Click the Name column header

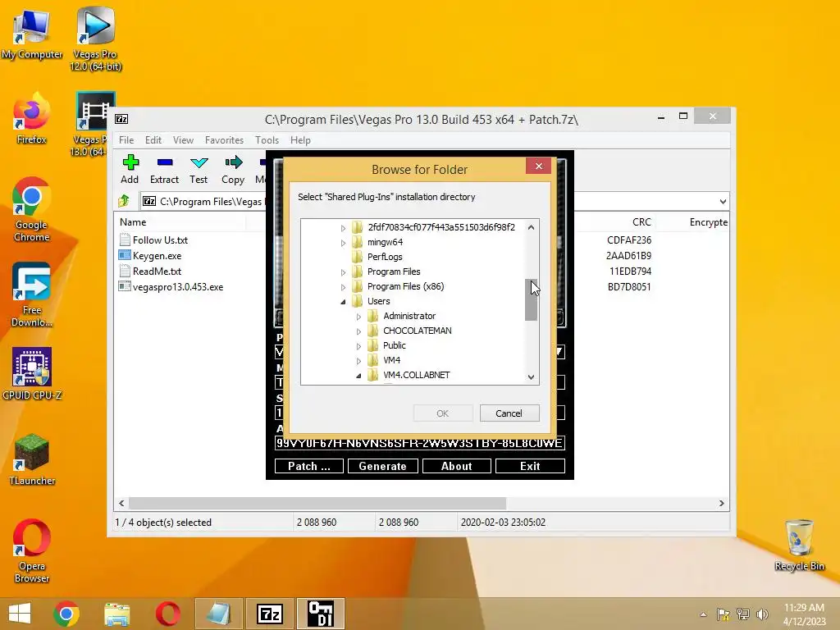pyautogui.click(x=133, y=221)
